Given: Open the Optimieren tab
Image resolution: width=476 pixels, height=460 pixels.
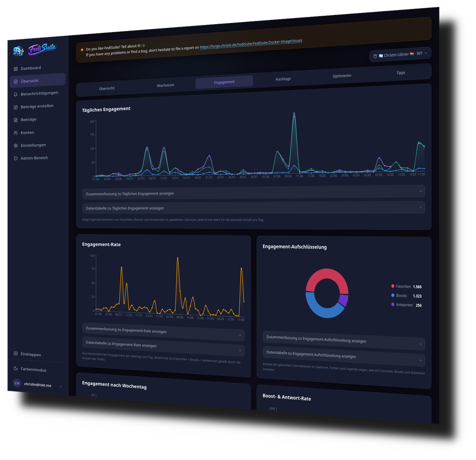Looking at the screenshot, I should tap(342, 76).
